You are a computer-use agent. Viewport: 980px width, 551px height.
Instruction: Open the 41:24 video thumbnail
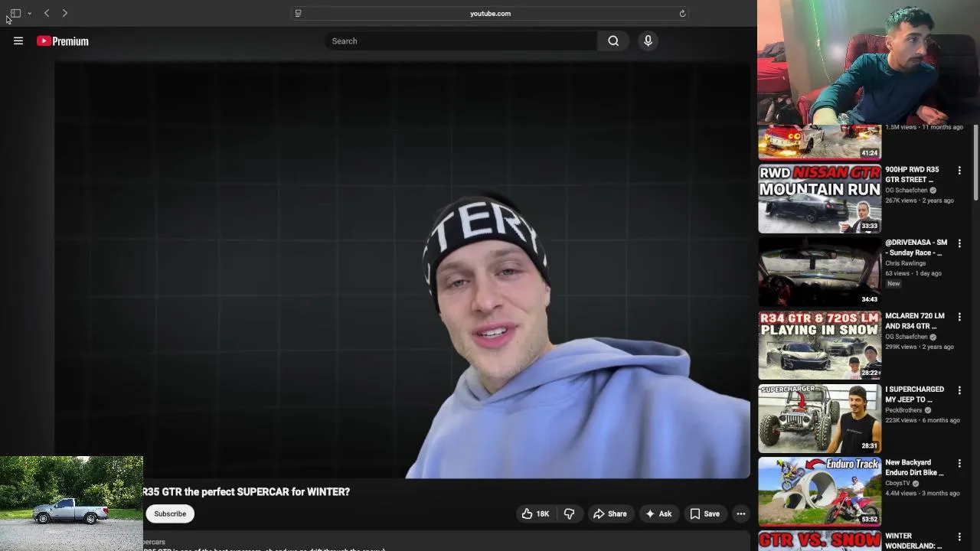click(820, 142)
